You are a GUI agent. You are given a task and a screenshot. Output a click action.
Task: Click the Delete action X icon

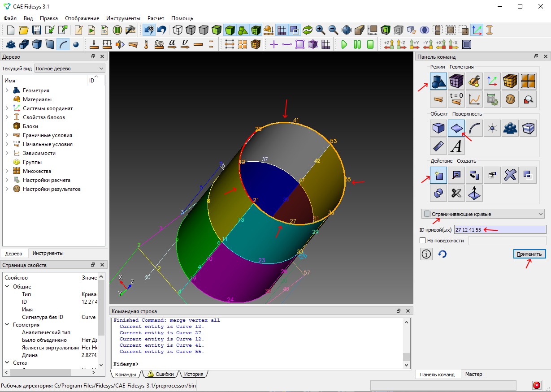tap(510, 175)
